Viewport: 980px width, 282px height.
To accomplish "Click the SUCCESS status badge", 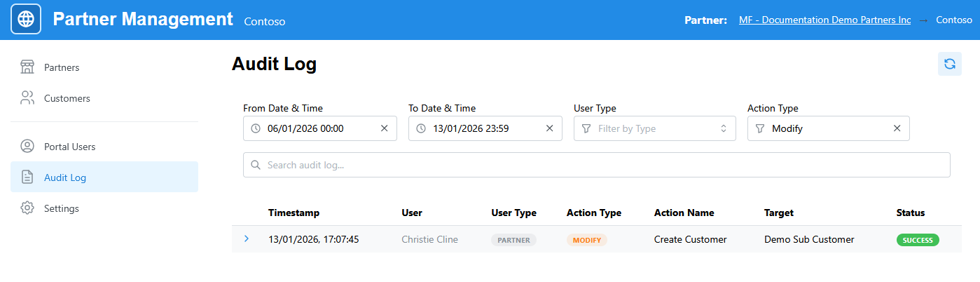I will tap(917, 240).
